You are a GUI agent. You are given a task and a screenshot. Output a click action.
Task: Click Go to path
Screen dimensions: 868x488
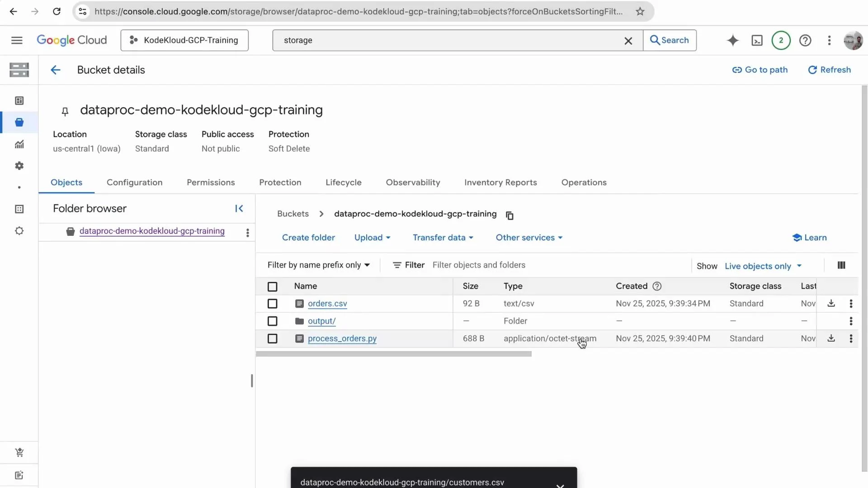point(760,70)
